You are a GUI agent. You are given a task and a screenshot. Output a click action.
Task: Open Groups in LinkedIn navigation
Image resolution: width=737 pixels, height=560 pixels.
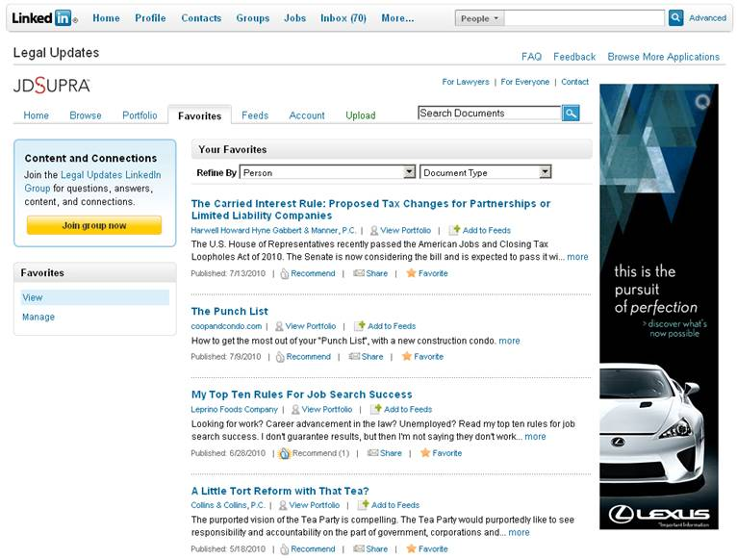point(253,18)
